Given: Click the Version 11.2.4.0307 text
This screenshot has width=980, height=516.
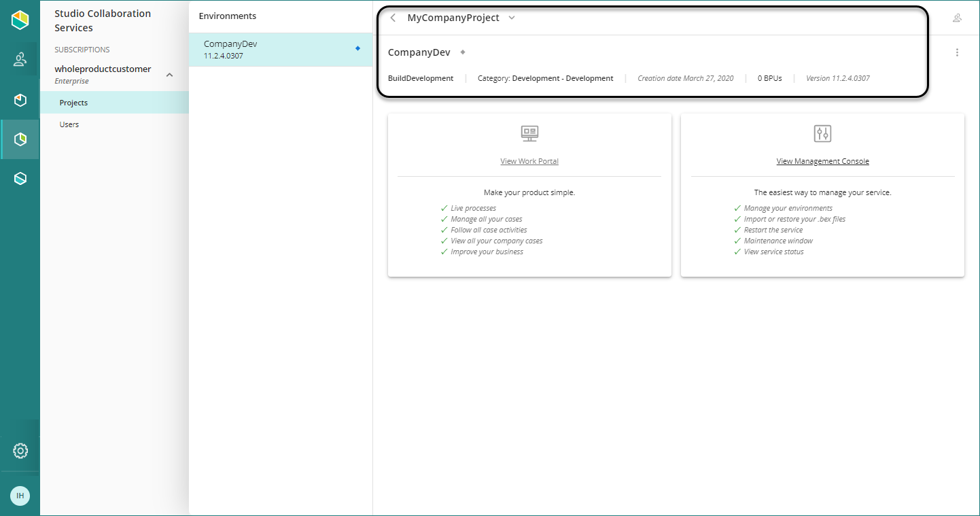Looking at the screenshot, I should 838,78.
